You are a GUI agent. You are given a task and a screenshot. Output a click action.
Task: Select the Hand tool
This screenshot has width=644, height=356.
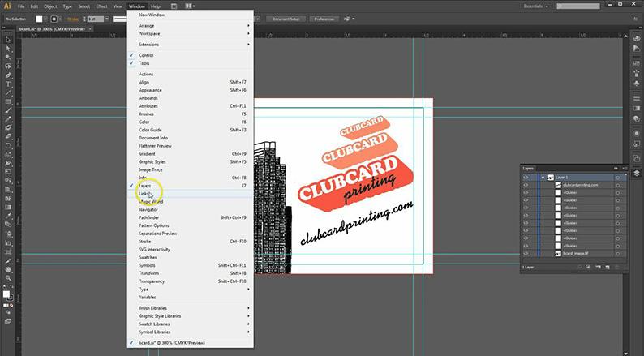pyautogui.click(x=8, y=269)
